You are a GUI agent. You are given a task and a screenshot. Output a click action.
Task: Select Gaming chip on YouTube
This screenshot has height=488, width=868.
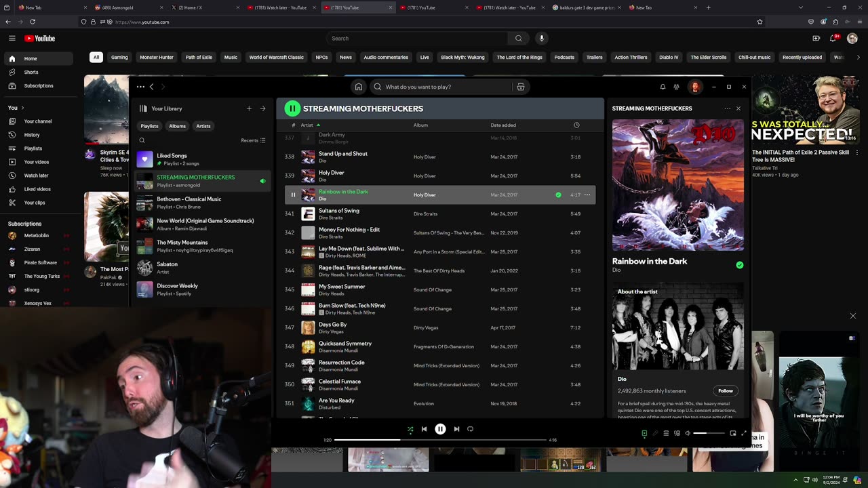click(x=119, y=58)
